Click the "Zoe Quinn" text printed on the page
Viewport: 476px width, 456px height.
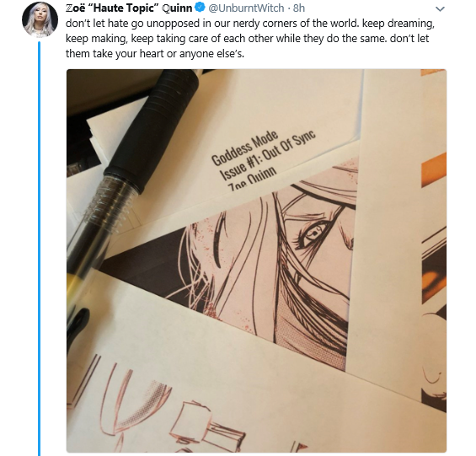253,179
